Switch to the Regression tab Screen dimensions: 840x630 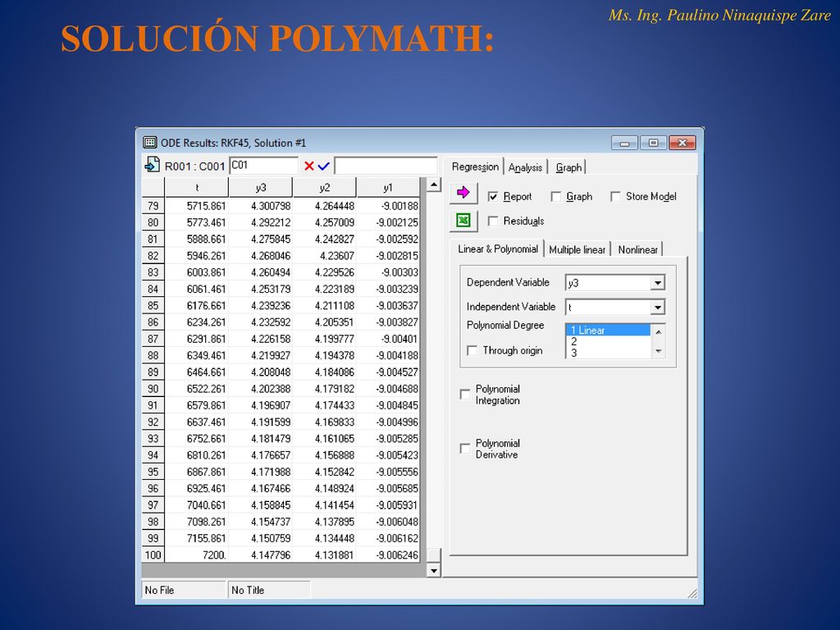tap(475, 167)
